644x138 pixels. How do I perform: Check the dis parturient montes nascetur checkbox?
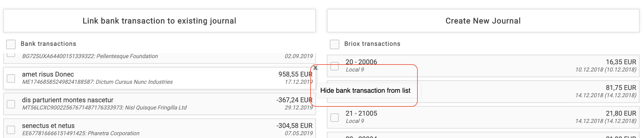(x=11, y=104)
